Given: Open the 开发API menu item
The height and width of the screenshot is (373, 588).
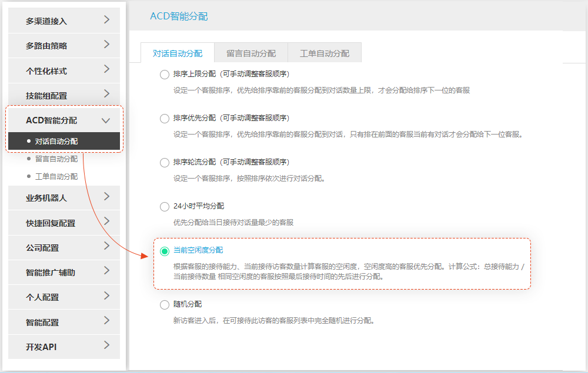Looking at the screenshot, I should (x=64, y=347).
